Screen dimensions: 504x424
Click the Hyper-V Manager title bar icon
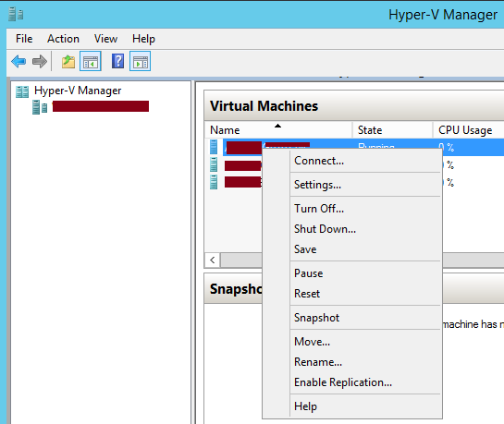tap(16, 15)
